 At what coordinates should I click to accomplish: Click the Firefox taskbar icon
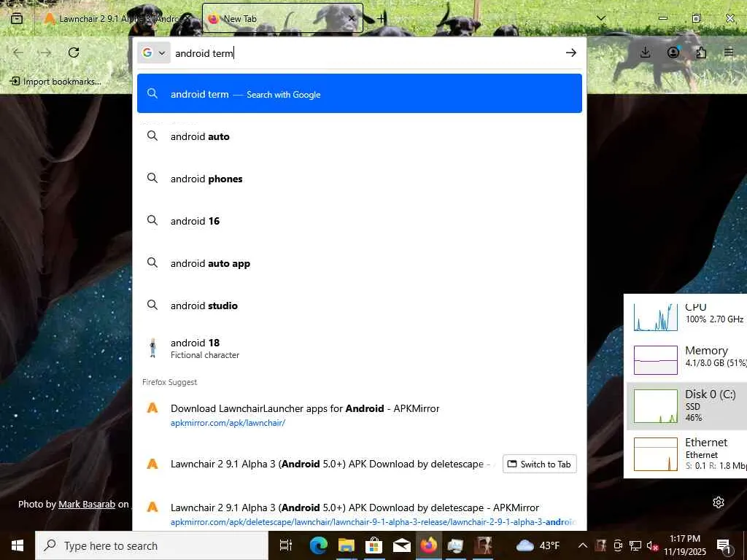point(429,545)
